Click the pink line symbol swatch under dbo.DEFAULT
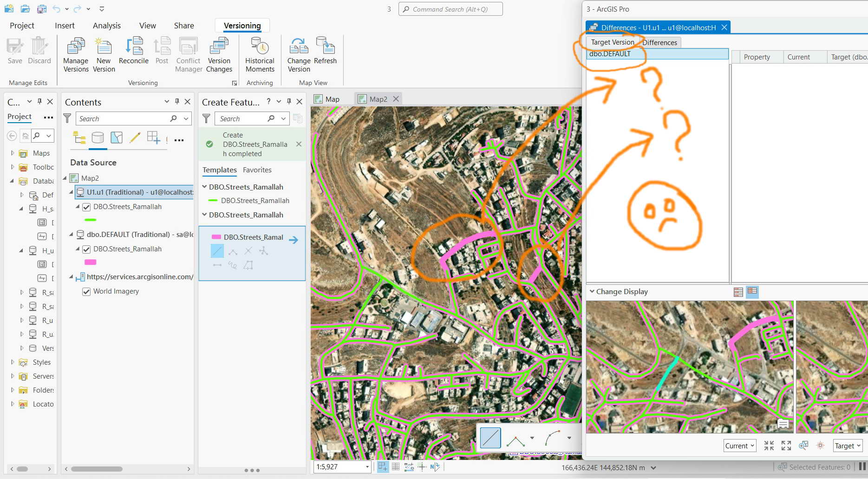The height and width of the screenshot is (479, 868). pyautogui.click(x=91, y=262)
